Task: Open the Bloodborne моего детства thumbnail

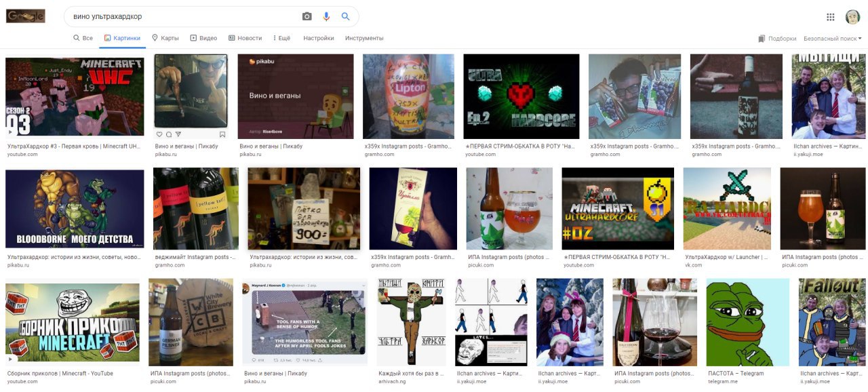Action: [x=75, y=209]
